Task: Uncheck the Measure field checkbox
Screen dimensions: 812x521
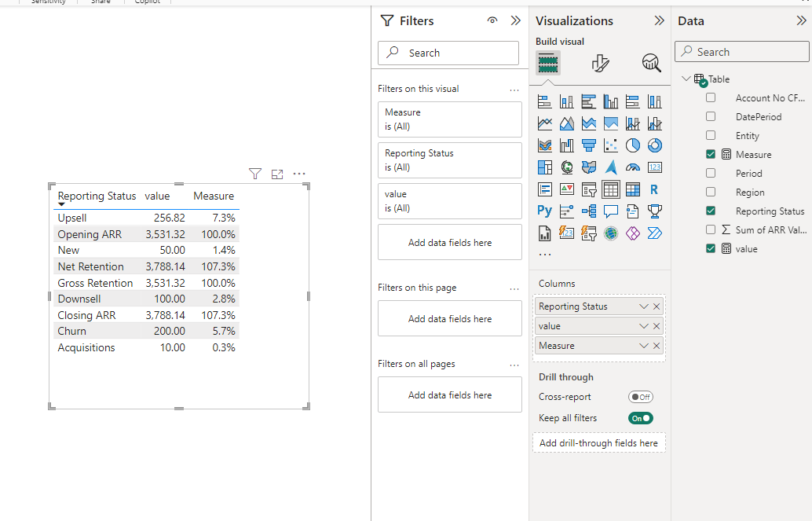Action: tap(711, 154)
